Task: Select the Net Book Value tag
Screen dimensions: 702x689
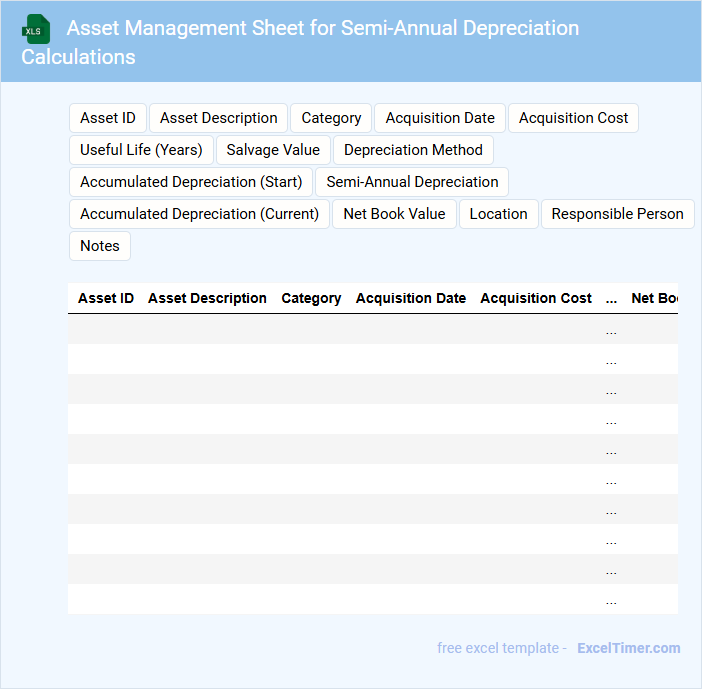Action: coord(394,214)
